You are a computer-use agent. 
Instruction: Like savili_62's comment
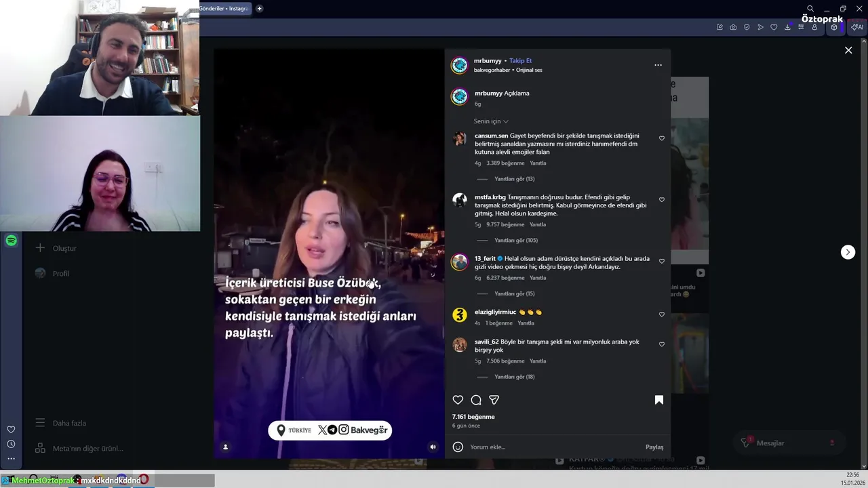pos(662,344)
